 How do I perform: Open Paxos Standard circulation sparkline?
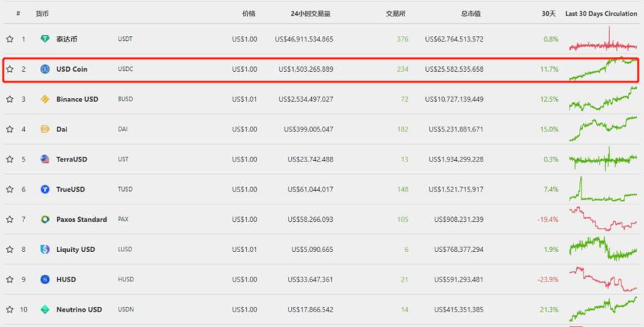[x=603, y=218]
